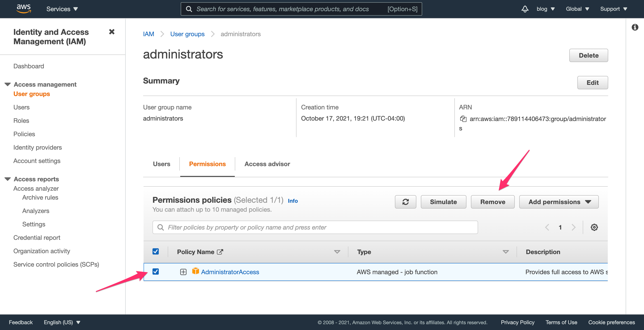Open the blog account dropdown
The height and width of the screenshot is (330, 644).
click(x=546, y=9)
